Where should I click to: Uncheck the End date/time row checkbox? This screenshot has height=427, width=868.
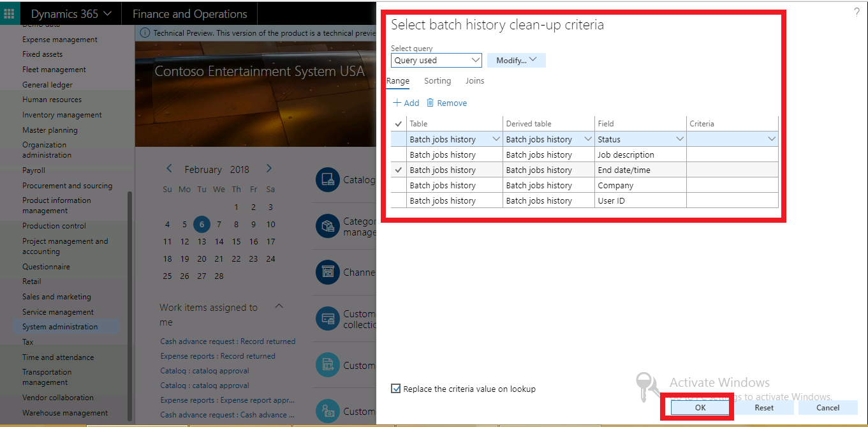click(398, 169)
